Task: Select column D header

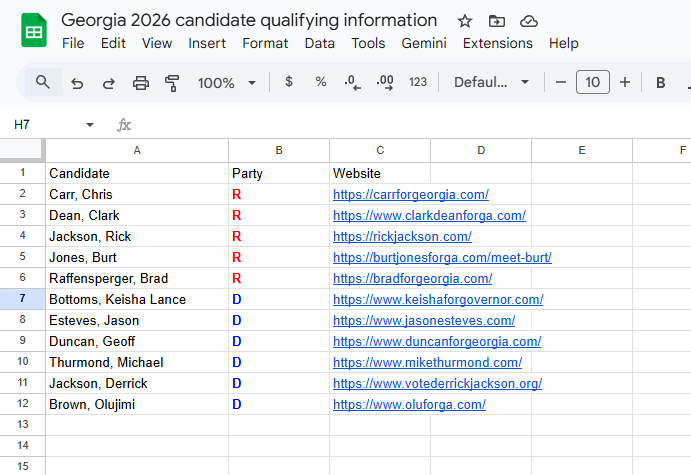Action: tap(481, 150)
